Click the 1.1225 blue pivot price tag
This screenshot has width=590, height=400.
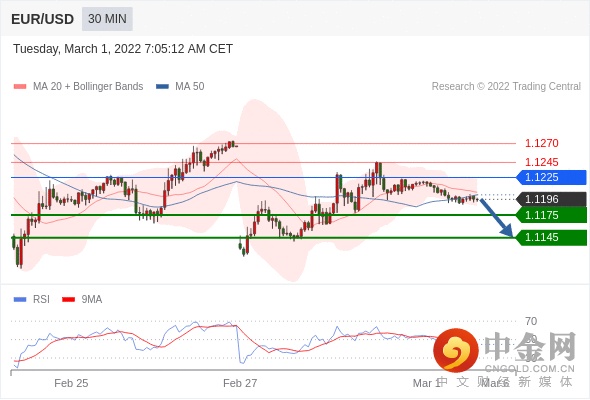(x=551, y=177)
